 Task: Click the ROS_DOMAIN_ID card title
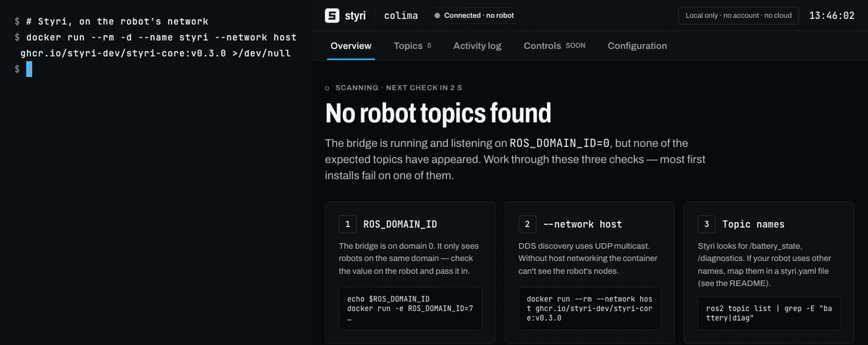point(400,224)
